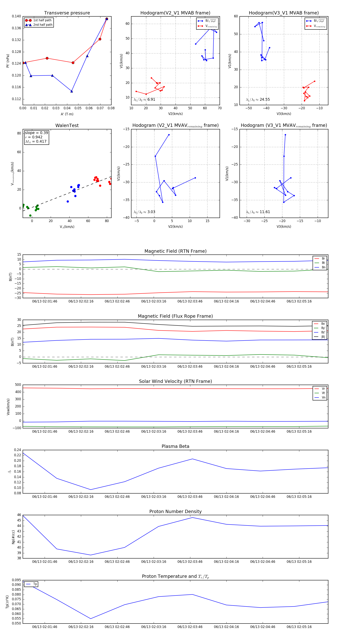Click the "WalenTest" plot title
The width and height of the screenshot is (351, 644).
pos(67,125)
